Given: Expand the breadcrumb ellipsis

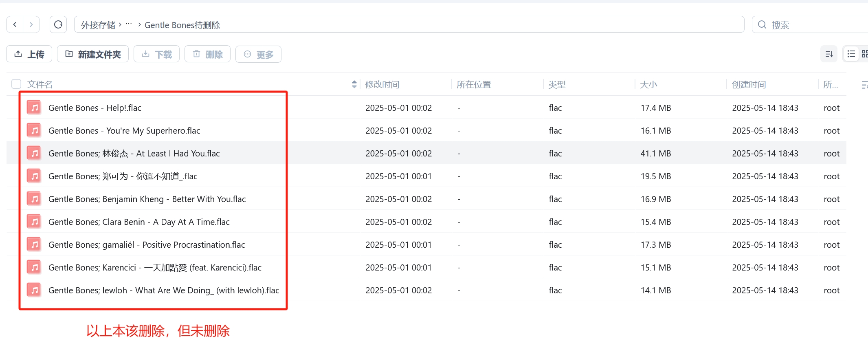Looking at the screenshot, I should (129, 24).
